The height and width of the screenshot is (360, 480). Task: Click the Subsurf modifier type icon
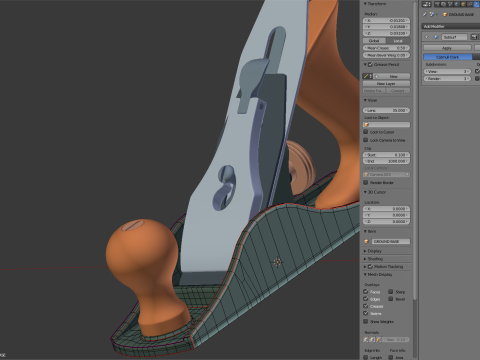point(436,37)
